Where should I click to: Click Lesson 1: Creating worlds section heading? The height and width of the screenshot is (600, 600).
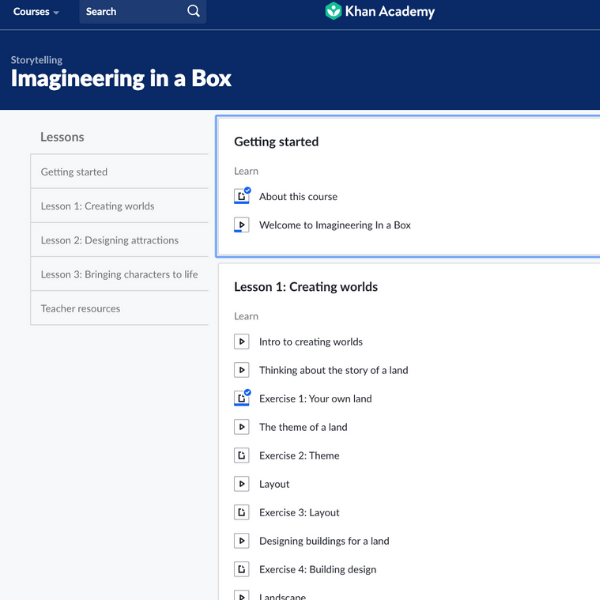(306, 287)
